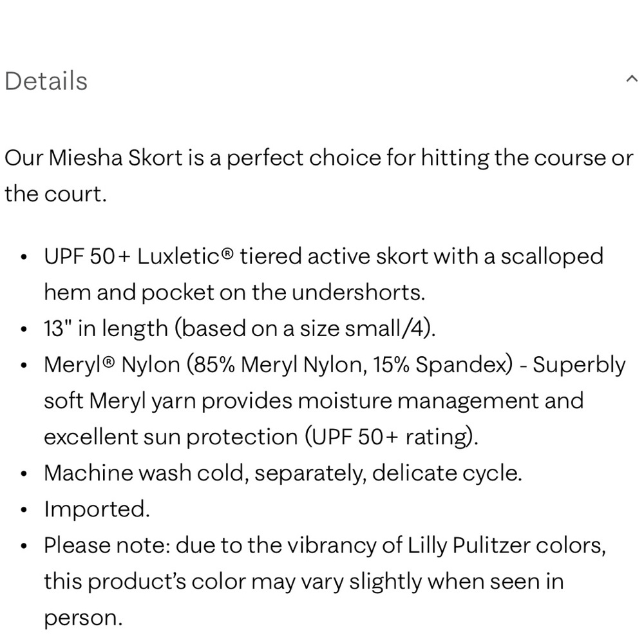Click the bullet point beside 'Please note'
644x644 pixels.
24,547
